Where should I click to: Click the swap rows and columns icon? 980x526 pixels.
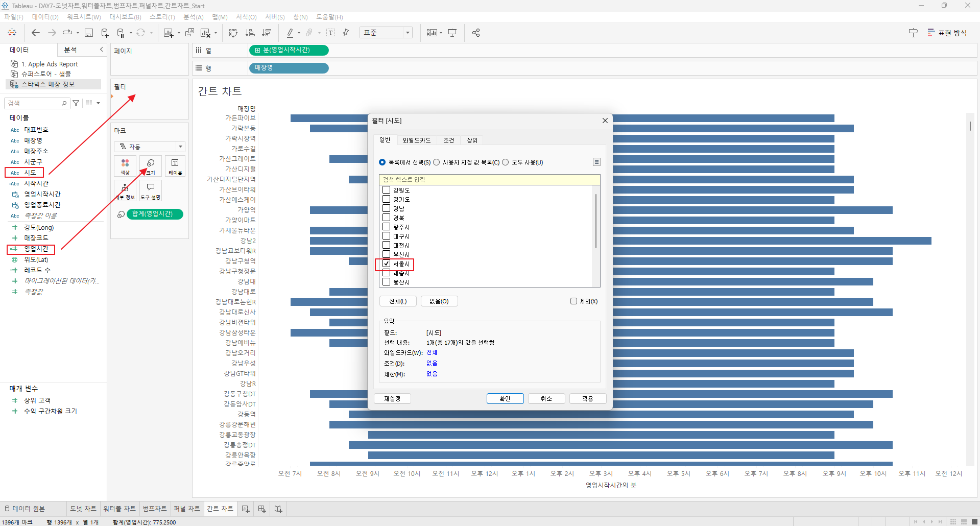click(233, 33)
